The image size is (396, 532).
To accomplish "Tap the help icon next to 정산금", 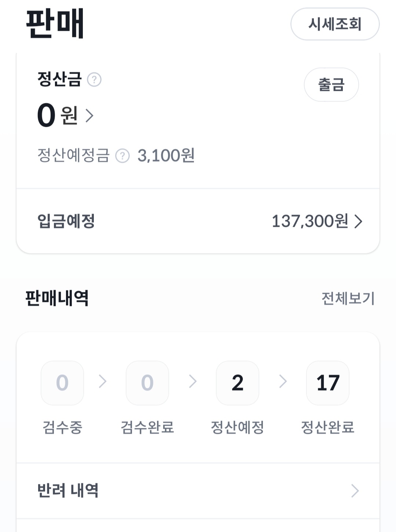I will pos(94,80).
